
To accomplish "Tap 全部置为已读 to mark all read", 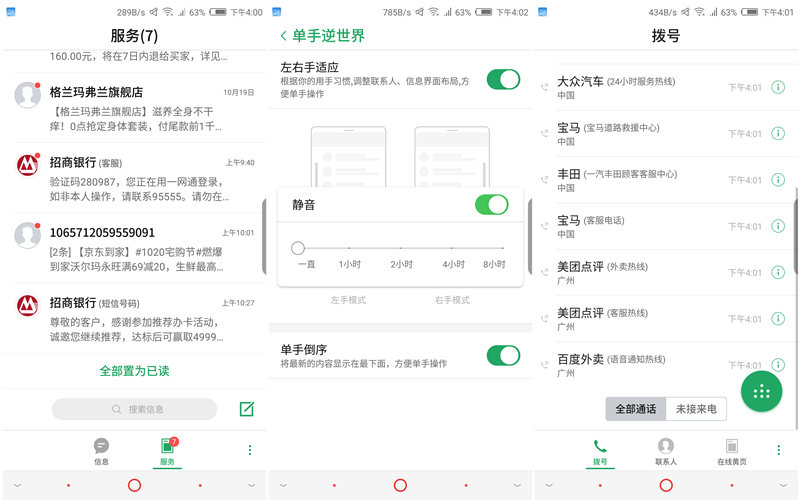I will tap(134, 371).
